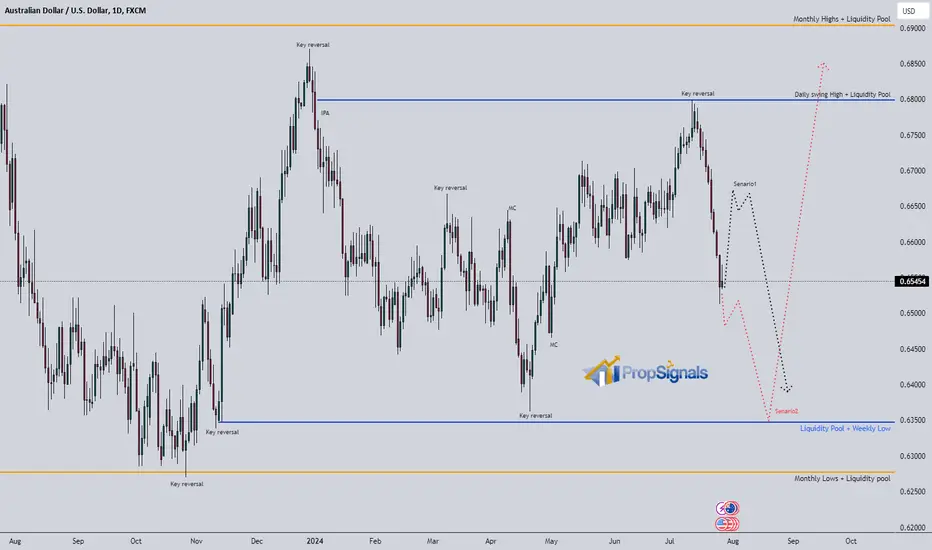
Task: Click the Jul label on the time axis
Action: tap(670, 541)
